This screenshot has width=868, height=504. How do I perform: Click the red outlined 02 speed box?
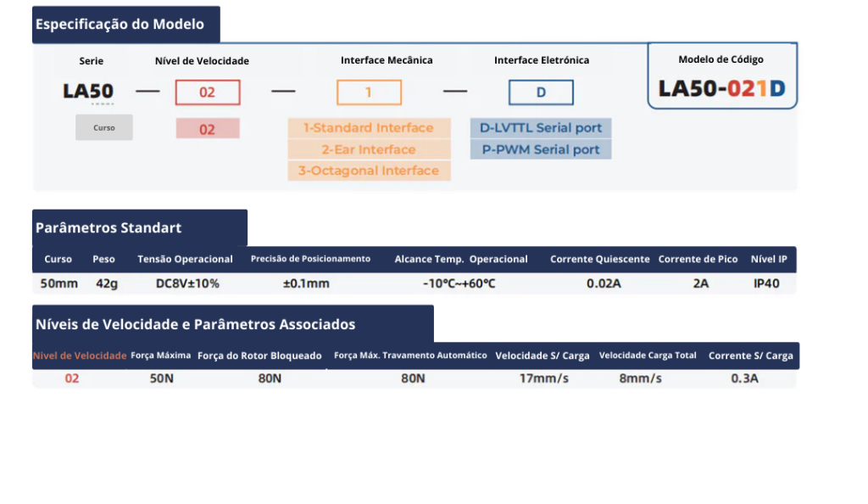(208, 92)
